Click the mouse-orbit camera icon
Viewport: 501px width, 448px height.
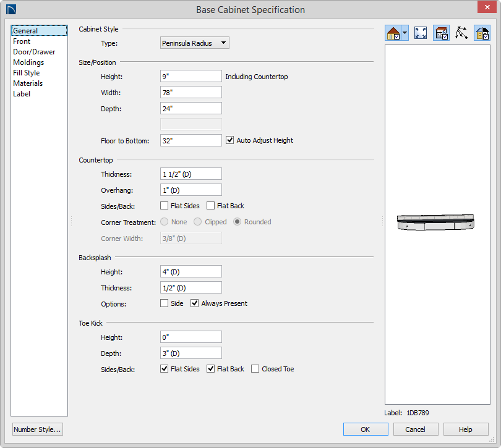pos(461,33)
